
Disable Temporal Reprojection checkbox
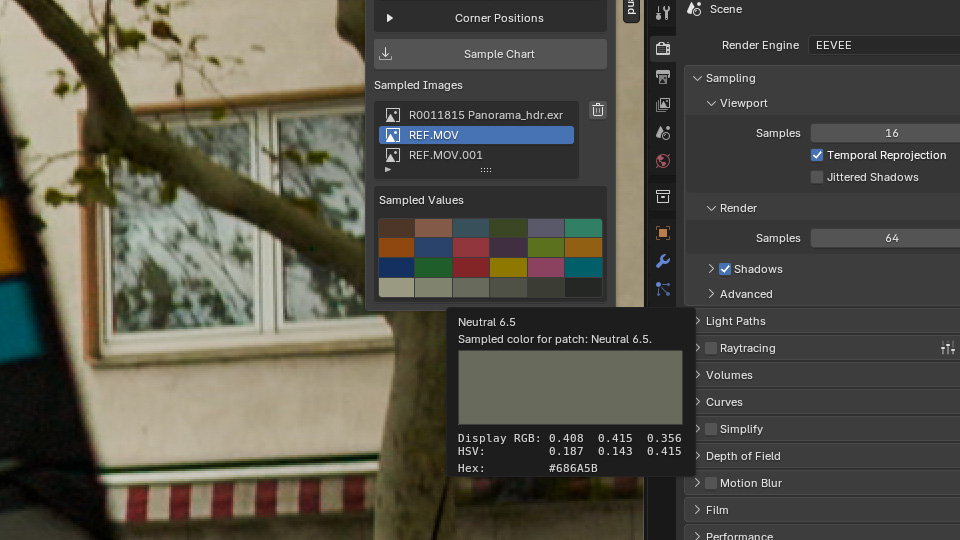(x=817, y=155)
